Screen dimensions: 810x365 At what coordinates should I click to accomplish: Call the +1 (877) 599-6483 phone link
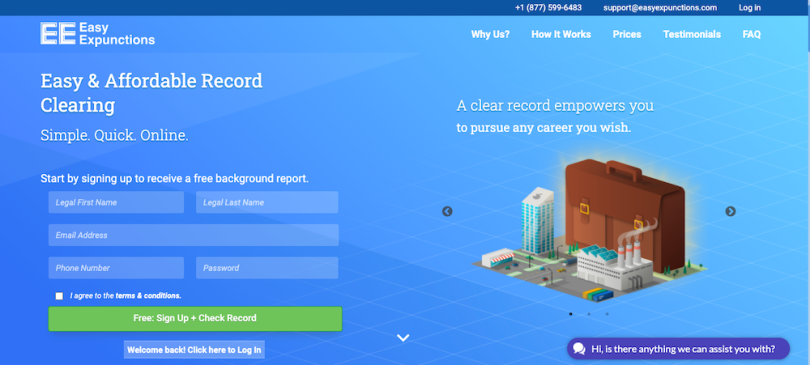pos(548,8)
